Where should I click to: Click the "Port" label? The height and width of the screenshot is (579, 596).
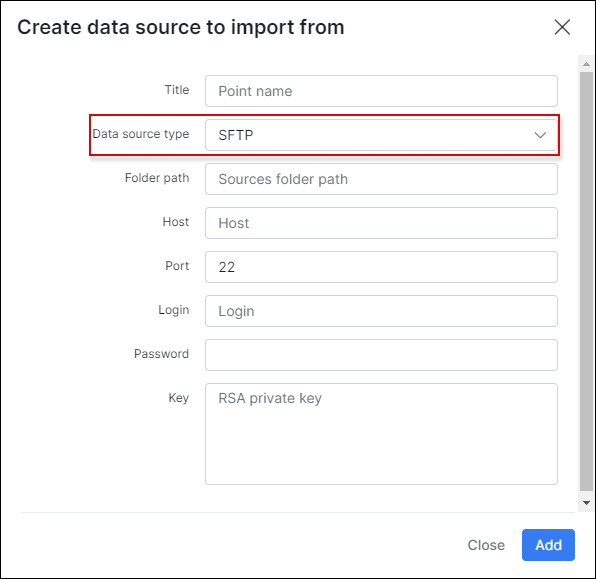[177, 266]
